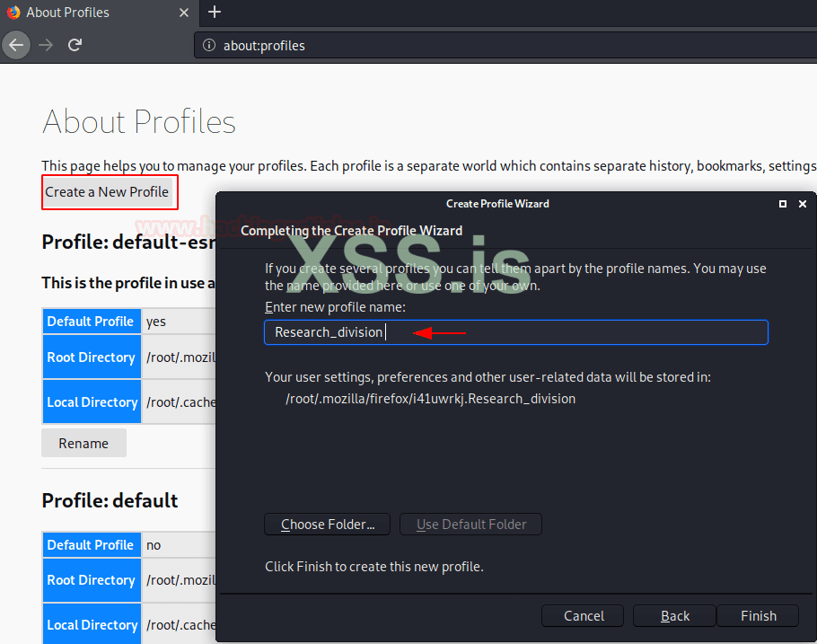
Task: Focus the about:profiles address bar
Action: 505,46
